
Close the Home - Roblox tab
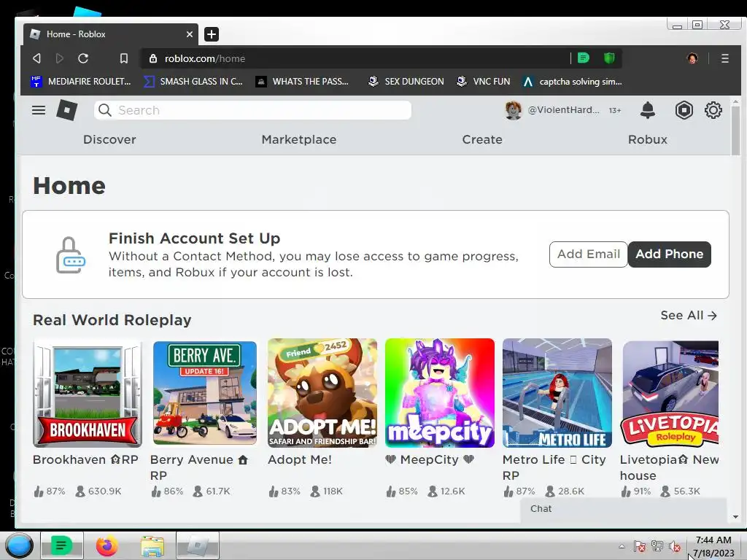click(x=189, y=34)
